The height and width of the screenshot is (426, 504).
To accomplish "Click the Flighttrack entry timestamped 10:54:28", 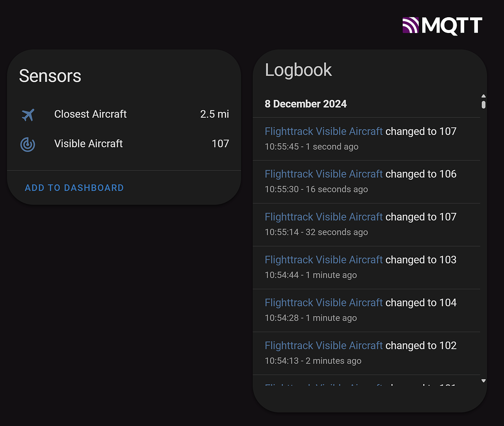I will 323,302.
